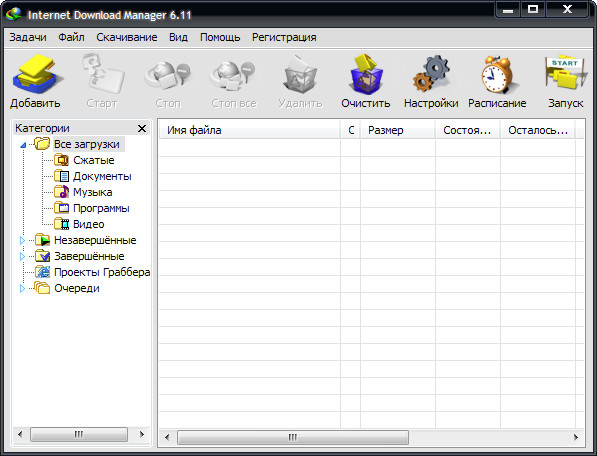This screenshot has width=597, height=456.
Task: Expand the Завершённые tree node
Action: (22, 257)
